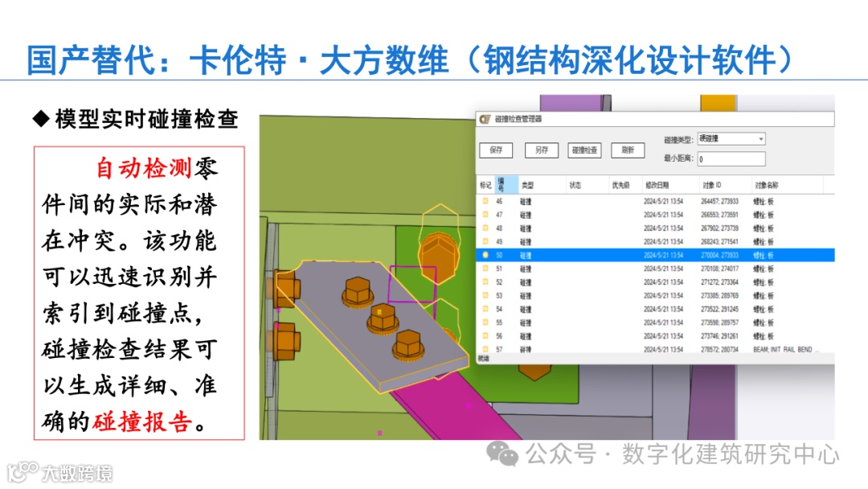Sort by the 优先级 column header
This screenshot has width=868, height=489.
coord(624,185)
